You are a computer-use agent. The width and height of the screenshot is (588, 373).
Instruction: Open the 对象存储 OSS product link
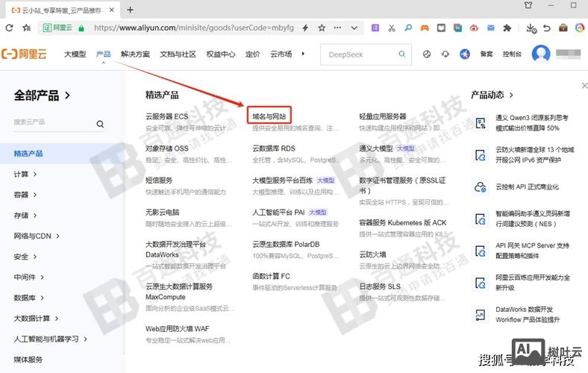(x=167, y=148)
